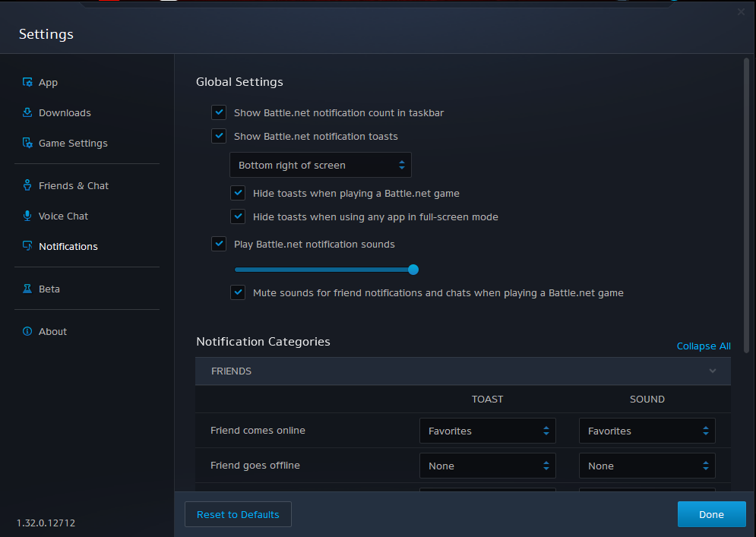Click the version number 1.32.0.12712
Screen dimensions: 756x537
tap(46, 523)
